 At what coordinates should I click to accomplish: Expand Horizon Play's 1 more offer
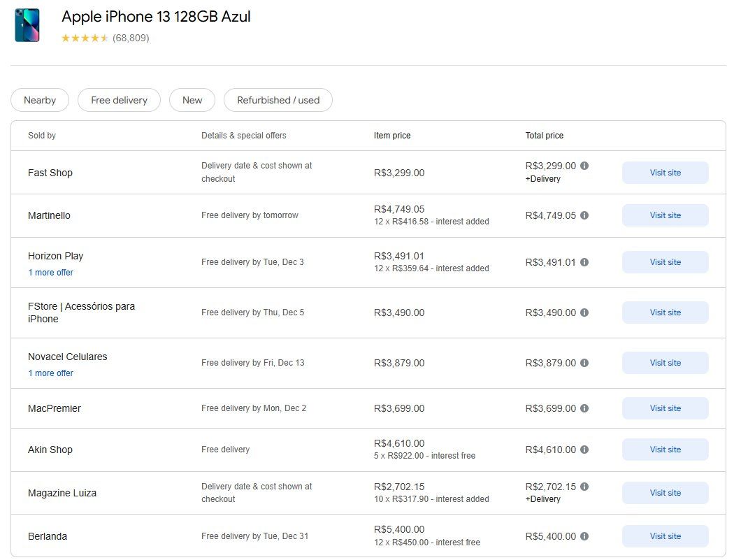click(50, 273)
